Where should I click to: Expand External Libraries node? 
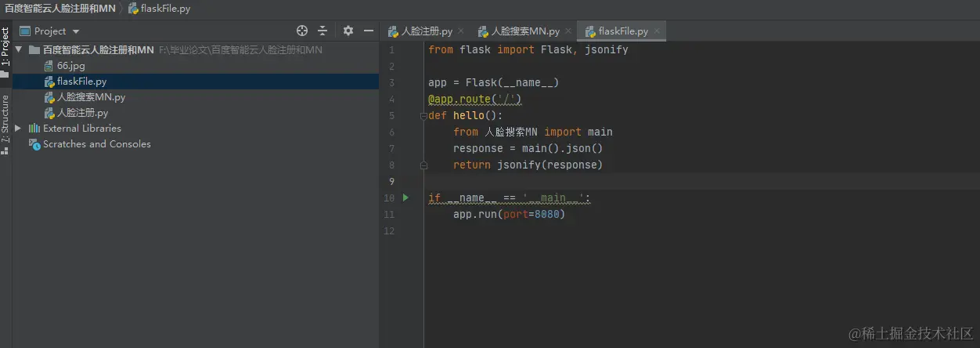[18, 128]
